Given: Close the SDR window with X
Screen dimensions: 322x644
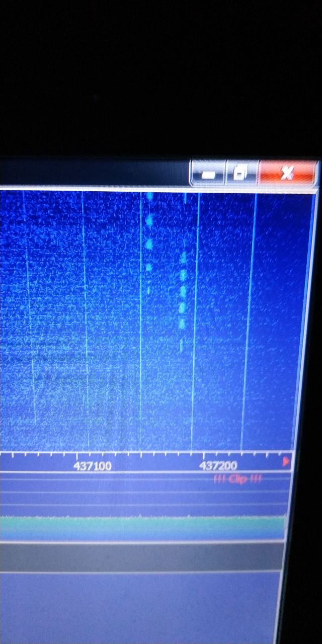Looking at the screenshot, I should click(x=287, y=174).
